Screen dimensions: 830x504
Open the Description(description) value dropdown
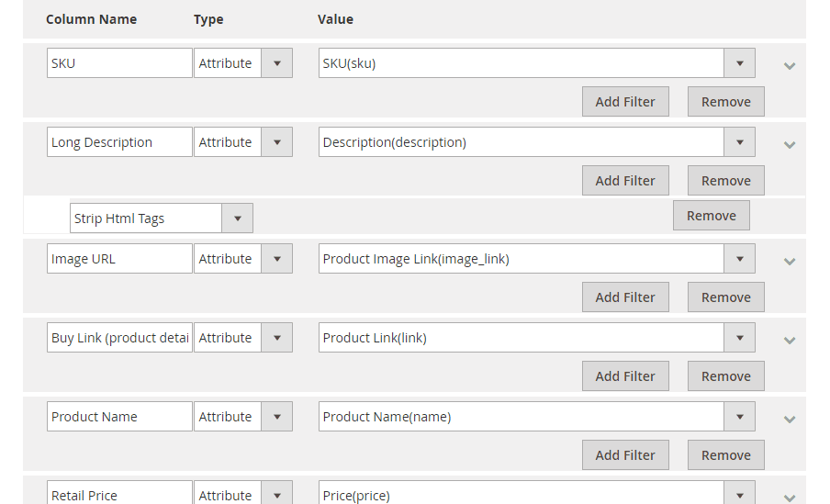tap(536, 142)
